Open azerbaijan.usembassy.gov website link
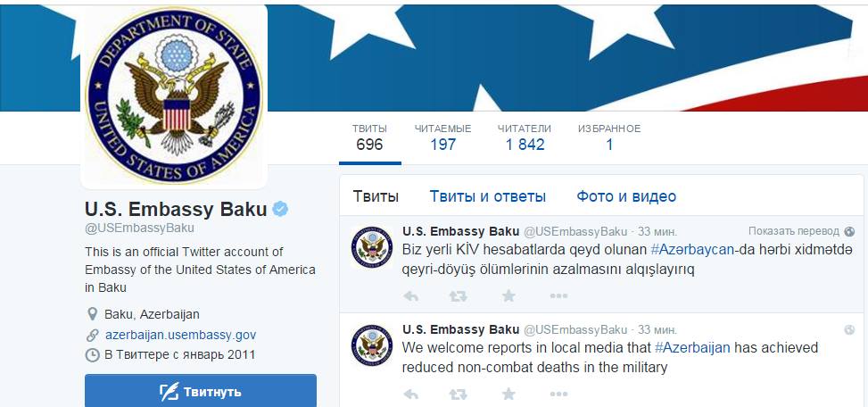The height and width of the screenshot is (407, 868). (180, 335)
